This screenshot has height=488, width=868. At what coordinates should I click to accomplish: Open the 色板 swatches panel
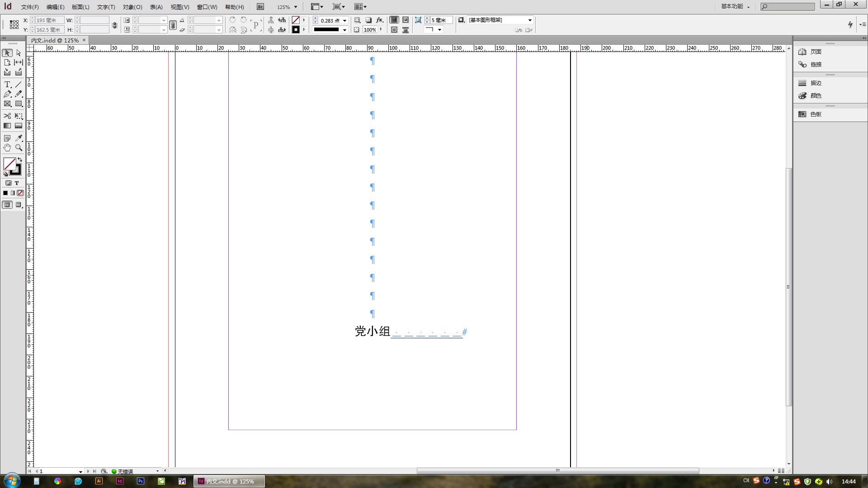click(816, 114)
